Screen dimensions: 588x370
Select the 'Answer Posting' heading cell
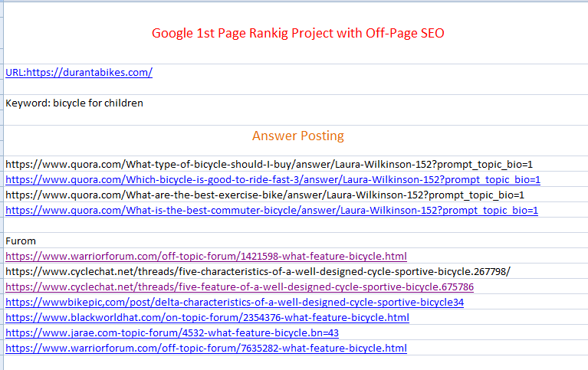pos(297,136)
